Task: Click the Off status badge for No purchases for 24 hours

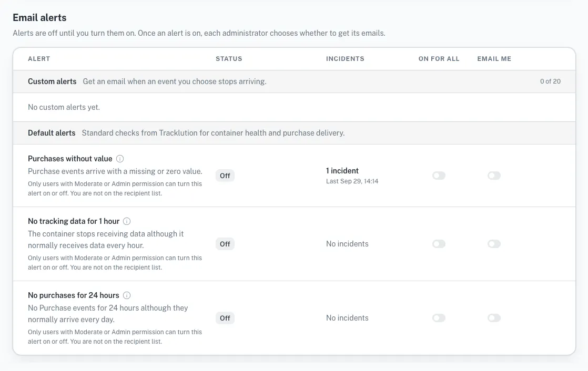Action: coord(225,318)
